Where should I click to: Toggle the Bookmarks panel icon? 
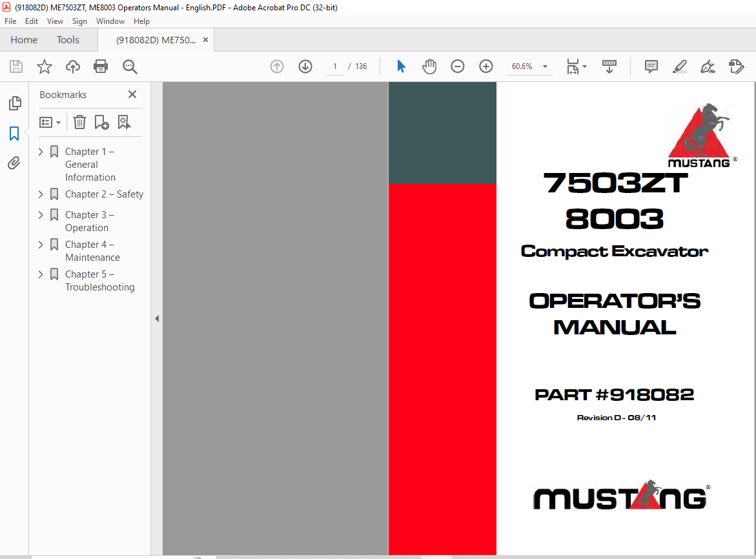click(14, 134)
